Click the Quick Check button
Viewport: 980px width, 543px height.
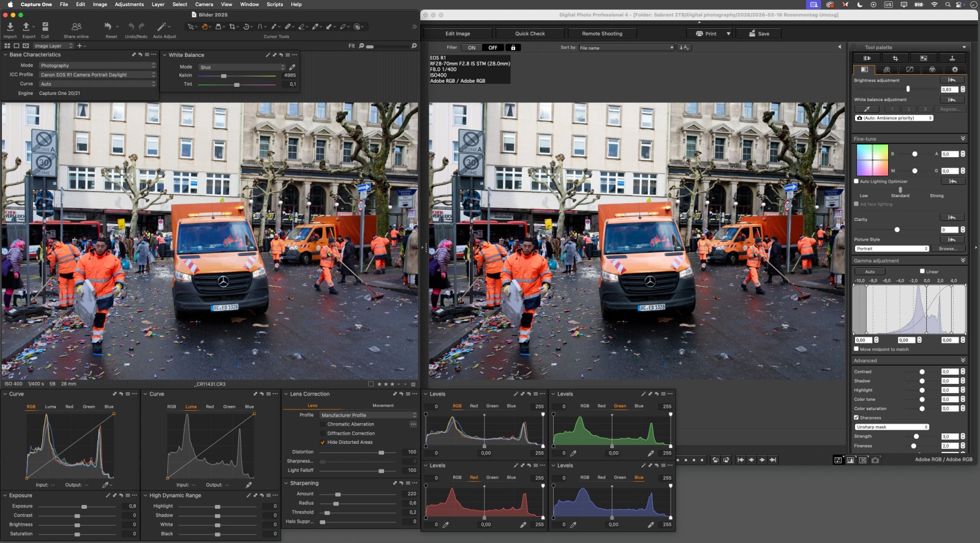tap(530, 34)
